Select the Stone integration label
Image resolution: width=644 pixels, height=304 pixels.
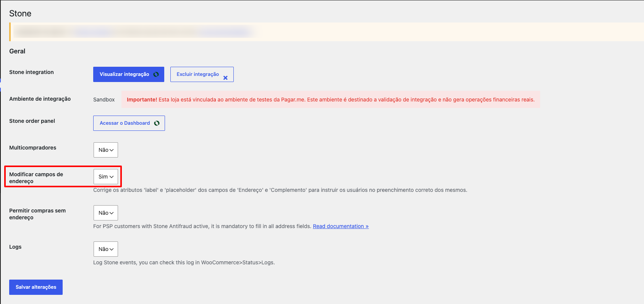pyautogui.click(x=31, y=72)
